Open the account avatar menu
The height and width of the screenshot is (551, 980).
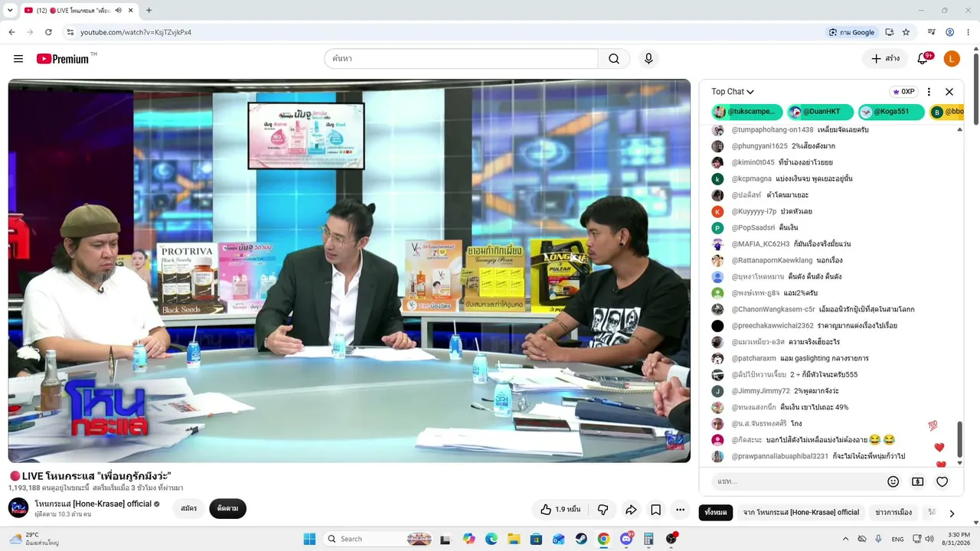[x=952, y=59]
